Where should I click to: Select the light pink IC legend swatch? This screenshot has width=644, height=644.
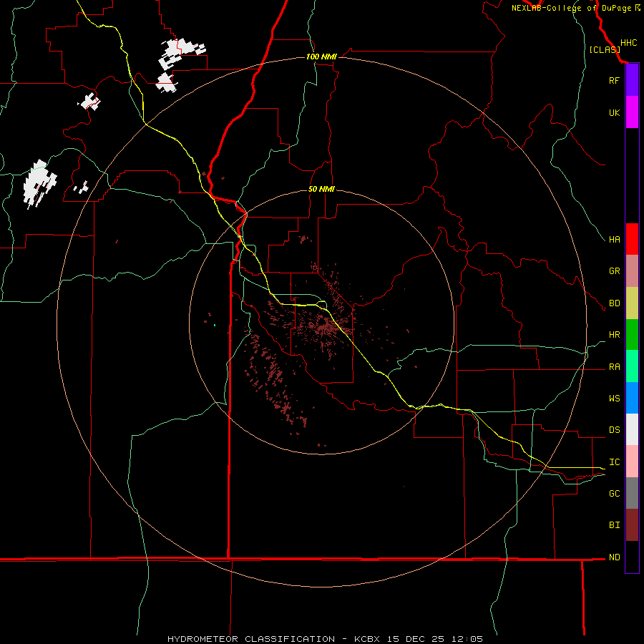632,462
